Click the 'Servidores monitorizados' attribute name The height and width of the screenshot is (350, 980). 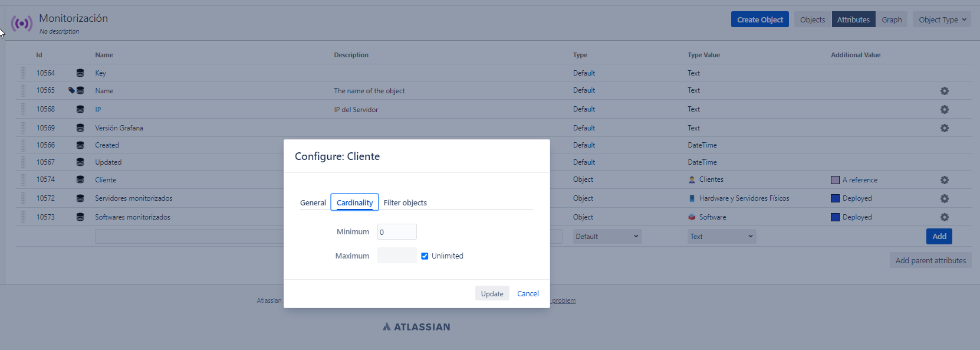(134, 198)
